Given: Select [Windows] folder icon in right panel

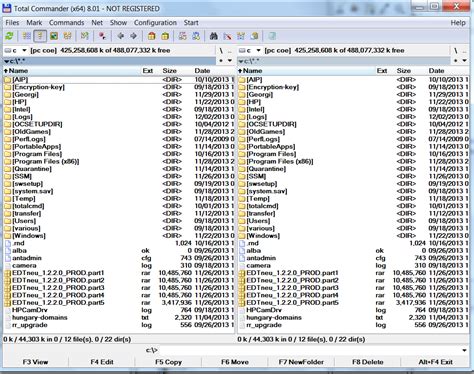Looking at the screenshot, I should tap(242, 236).
